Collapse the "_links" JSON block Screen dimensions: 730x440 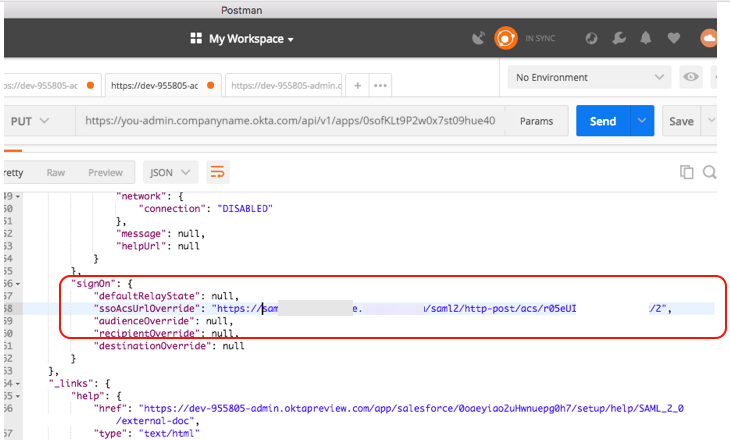coord(18,384)
